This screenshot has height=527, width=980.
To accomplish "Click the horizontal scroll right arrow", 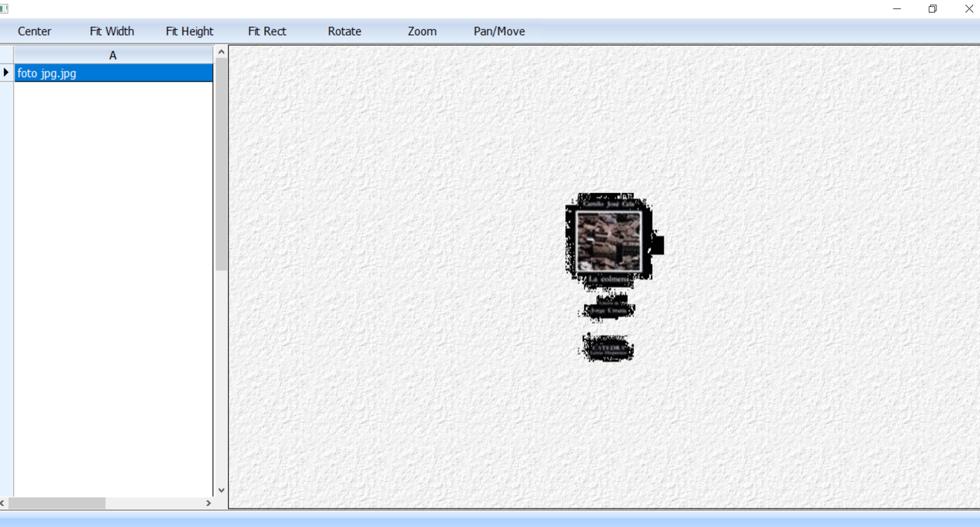I will pyautogui.click(x=208, y=503).
